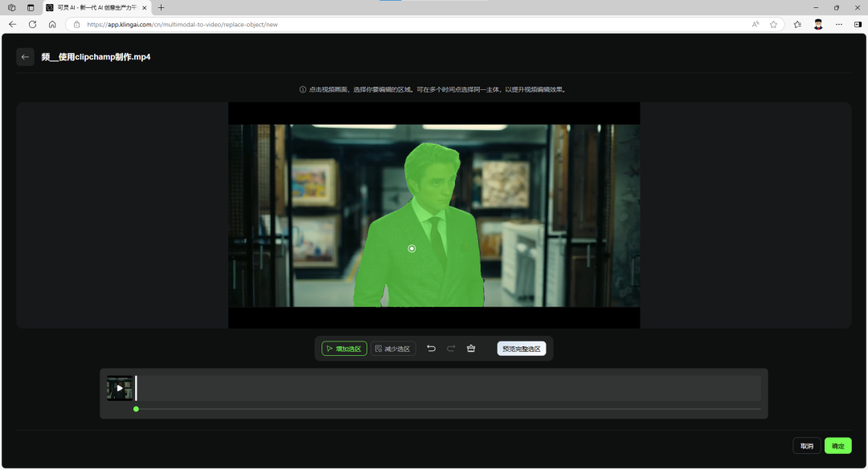This screenshot has height=470, width=868.
Task: Click the redo arrow in selection toolbar
Action: click(451, 349)
